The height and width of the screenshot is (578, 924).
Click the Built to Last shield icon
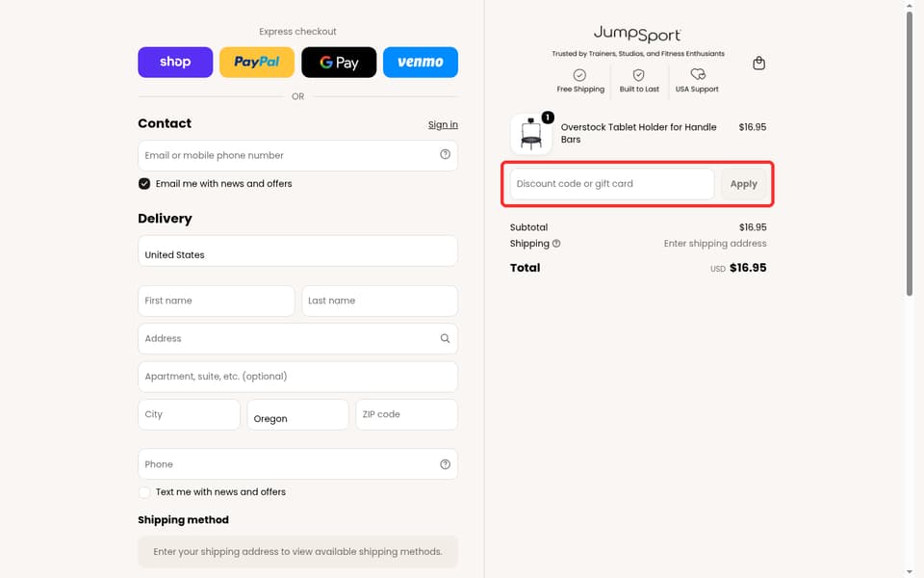coord(639,75)
